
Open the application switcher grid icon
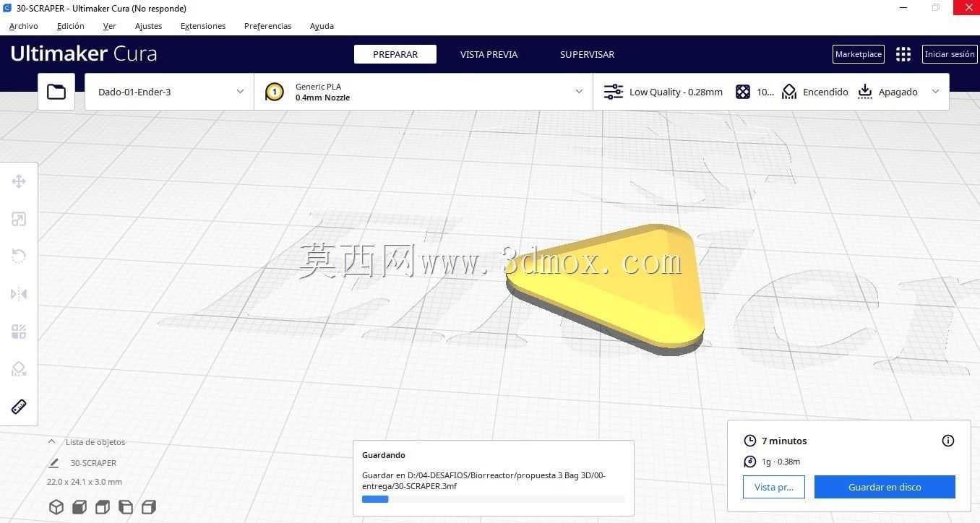903,54
